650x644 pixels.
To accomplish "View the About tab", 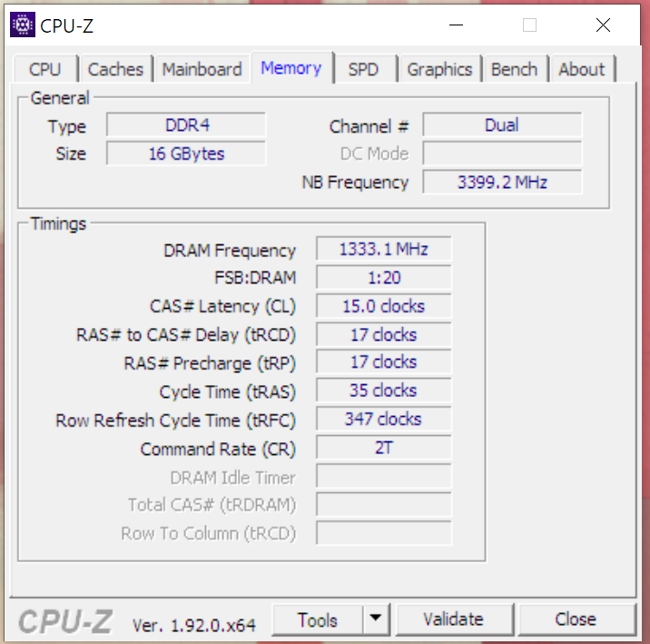I will (x=582, y=69).
